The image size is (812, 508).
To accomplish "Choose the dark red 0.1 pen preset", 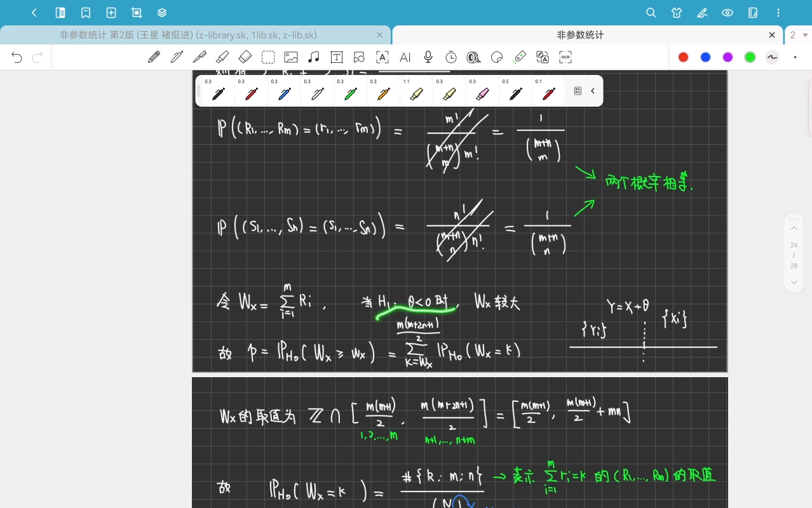I will tap(549, 91).
